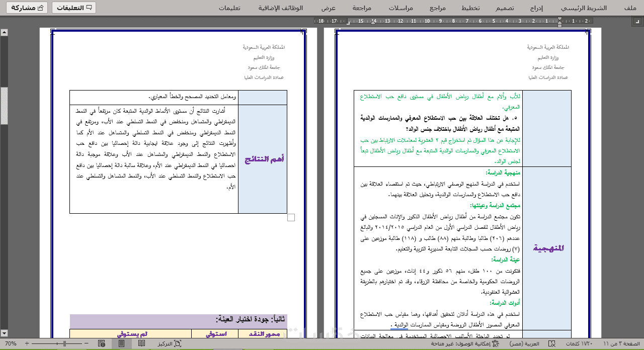Click the vertical scrollbar up arrow
644x350 pixels.
coord(4,32)
